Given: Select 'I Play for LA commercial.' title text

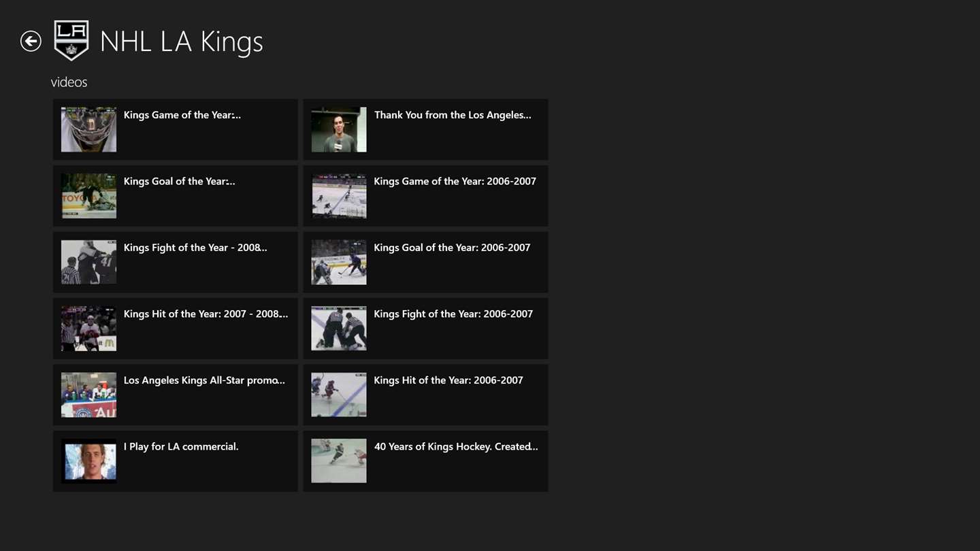Looking at the screenshot, I should [x=181, y=447].
